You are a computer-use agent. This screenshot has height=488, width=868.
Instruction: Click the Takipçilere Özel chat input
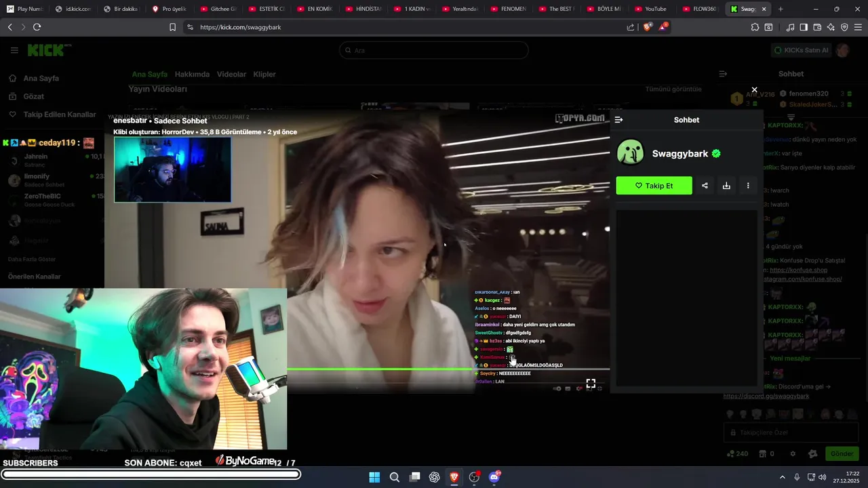[791, 432]
